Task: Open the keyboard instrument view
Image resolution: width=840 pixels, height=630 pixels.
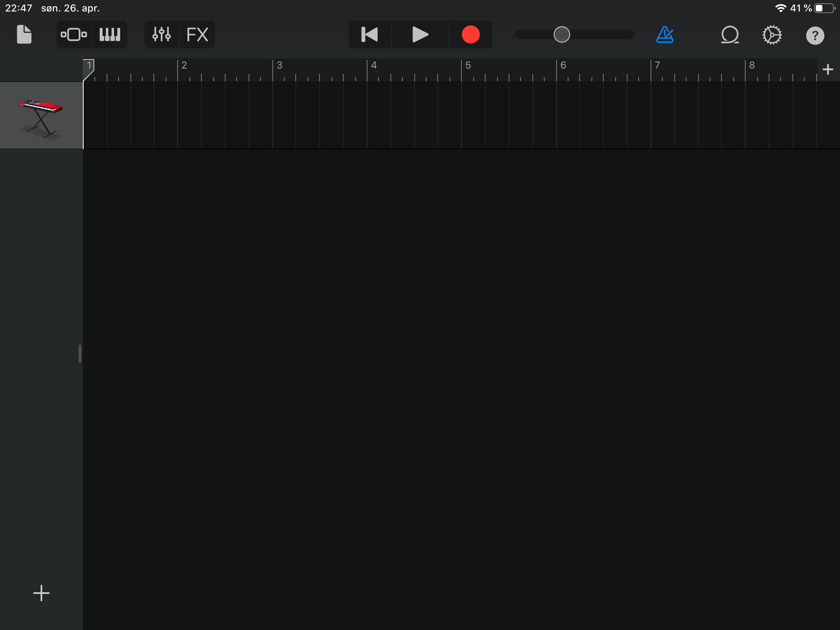Action: (110, 34)
